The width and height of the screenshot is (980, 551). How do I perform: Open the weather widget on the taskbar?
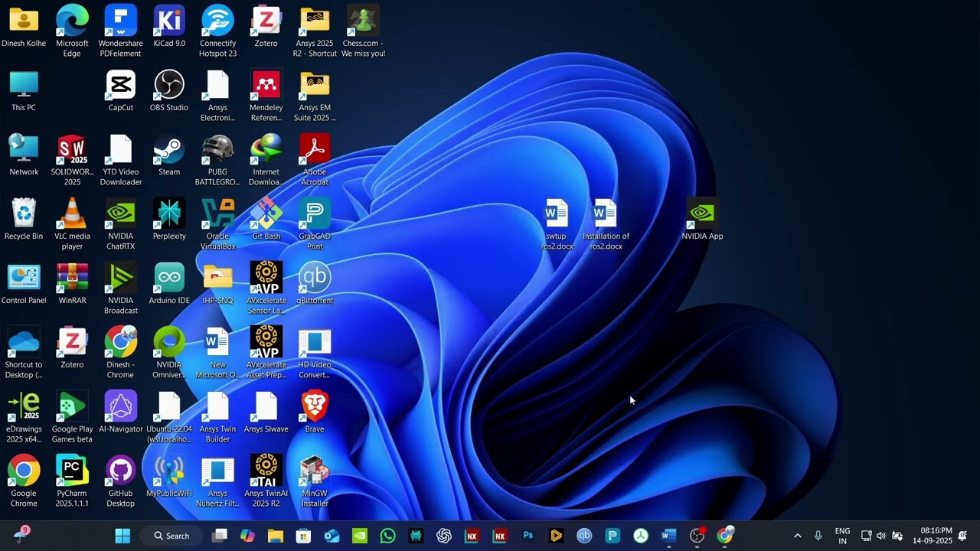(x=21, y=536)
